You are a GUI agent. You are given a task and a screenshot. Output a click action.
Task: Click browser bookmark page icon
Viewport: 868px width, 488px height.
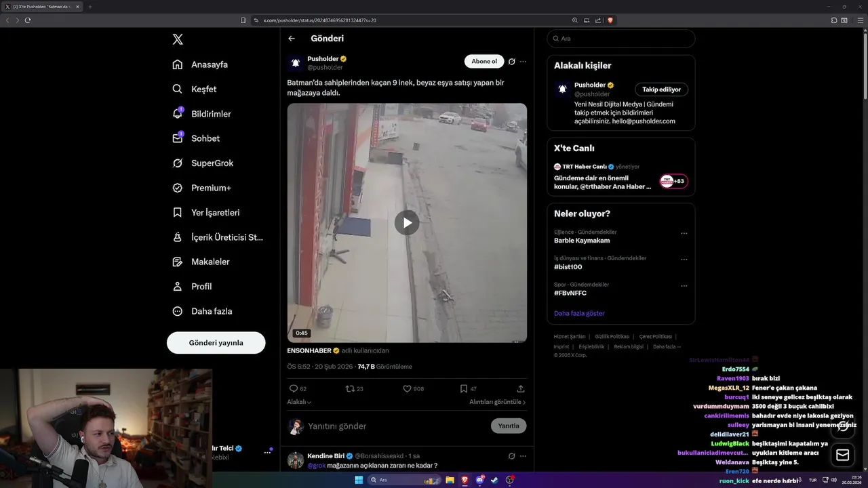tap(243, 20)
